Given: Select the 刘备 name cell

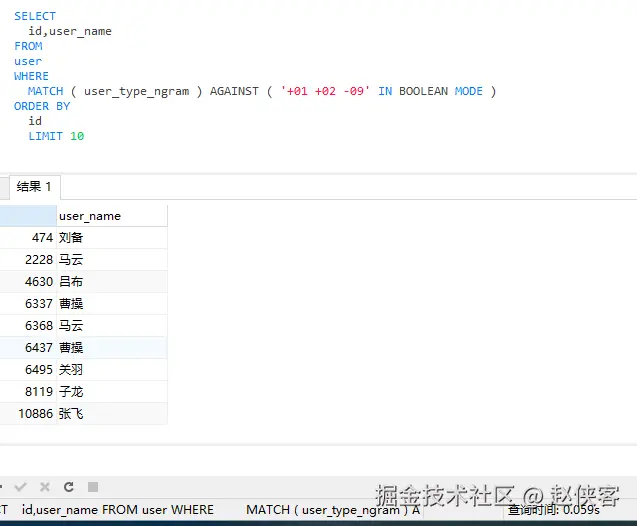Looking at the screenshot, I should click(x=112, y=238).
